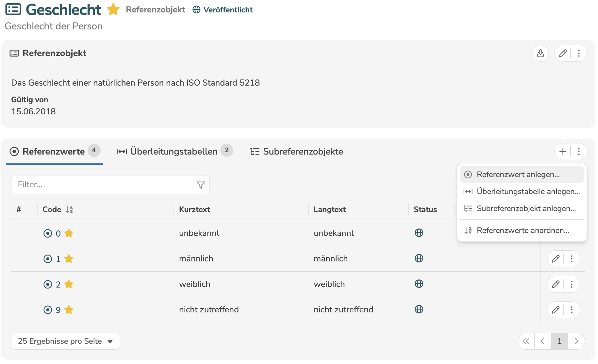Open three-dot menu next to the plus button
Image resolution: width=598 pixels, height=364 pixels.
[x=579, y=152]
